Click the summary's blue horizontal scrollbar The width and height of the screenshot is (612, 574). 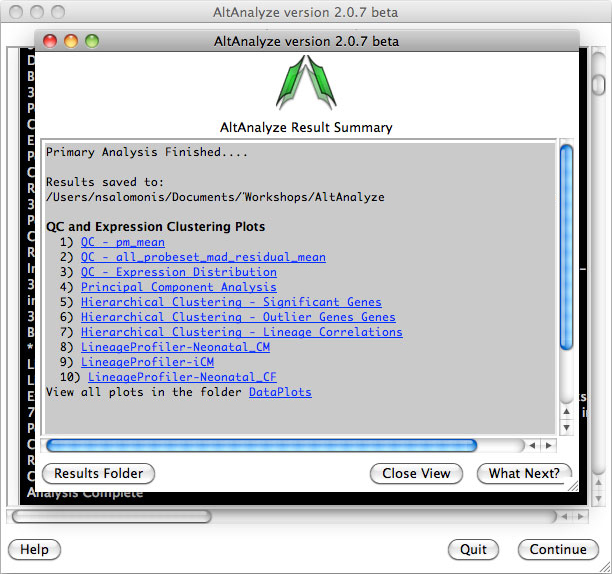tap(261, 445)
